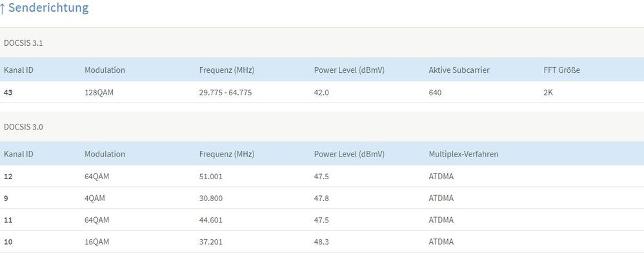The width and height of the screenshot is (644, 261).
Task: Click the 2K FFT size value
Action: pyautogui.click(x=548, y=92)
